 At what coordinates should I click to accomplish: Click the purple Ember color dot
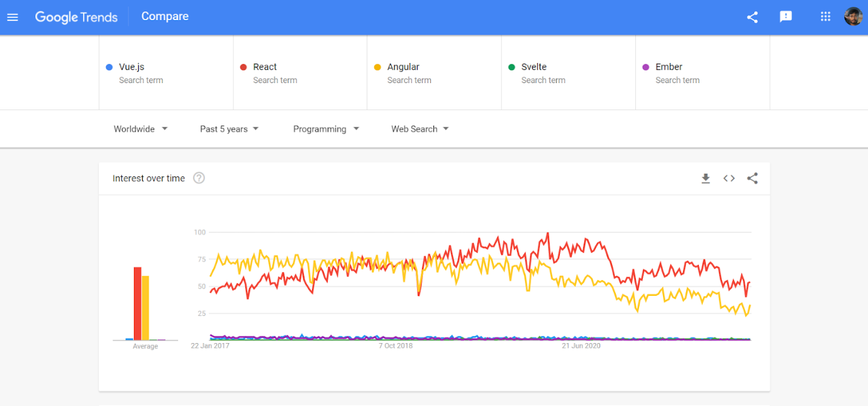645,67
